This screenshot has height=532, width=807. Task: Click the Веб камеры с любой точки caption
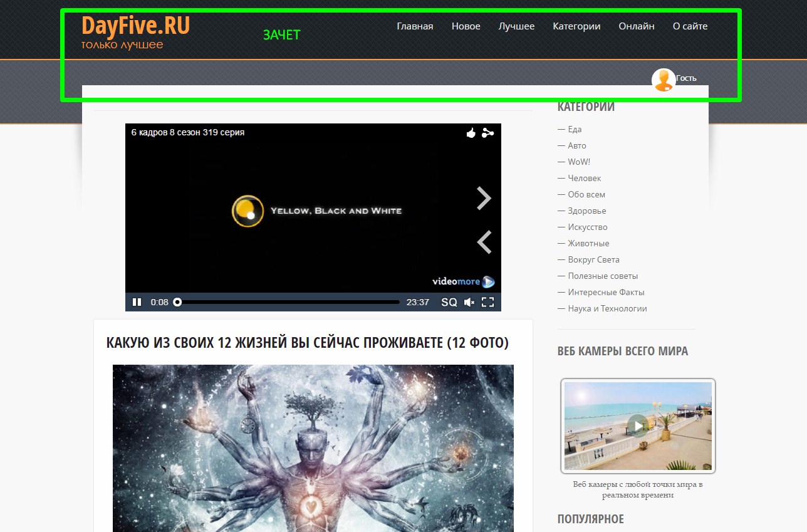click(x=638, y=489)
